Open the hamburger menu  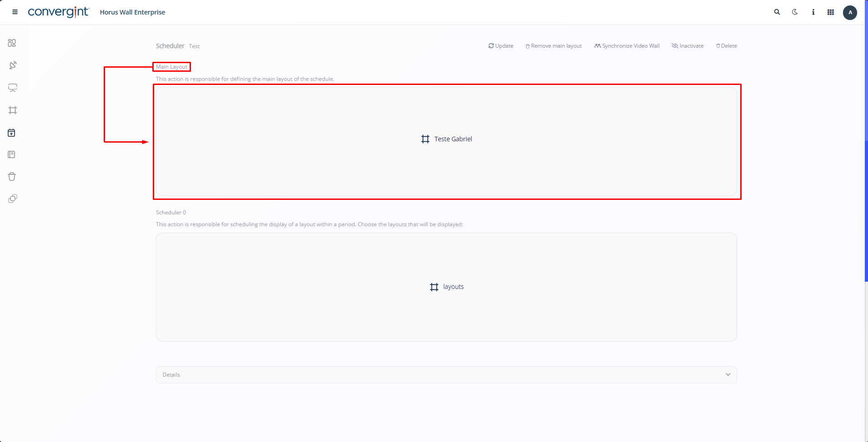(15, 12)
